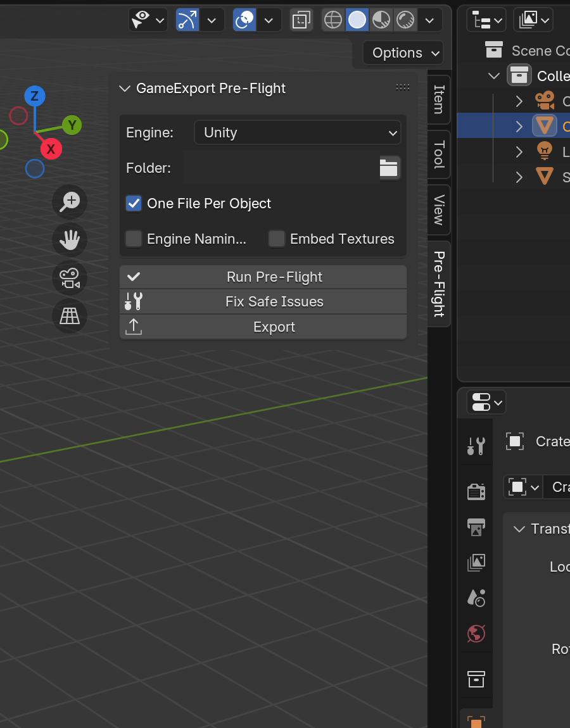Collapse the Collection in outliner

tap(494, 75)
